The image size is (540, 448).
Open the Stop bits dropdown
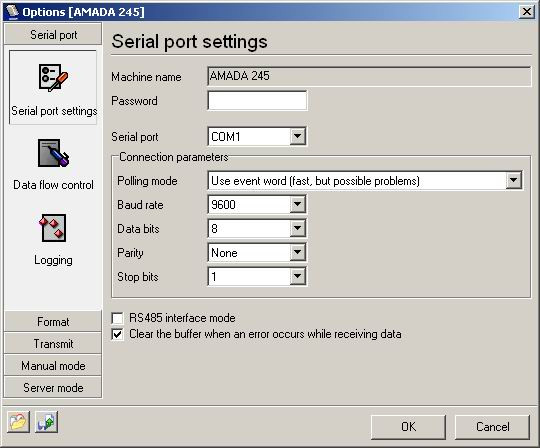pos(298,276)
